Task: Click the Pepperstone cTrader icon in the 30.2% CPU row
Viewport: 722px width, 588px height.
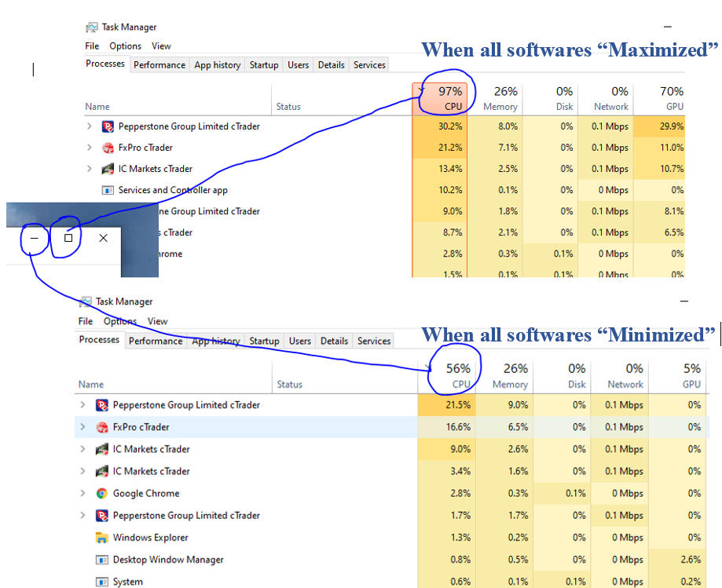Action: point(108,126)
